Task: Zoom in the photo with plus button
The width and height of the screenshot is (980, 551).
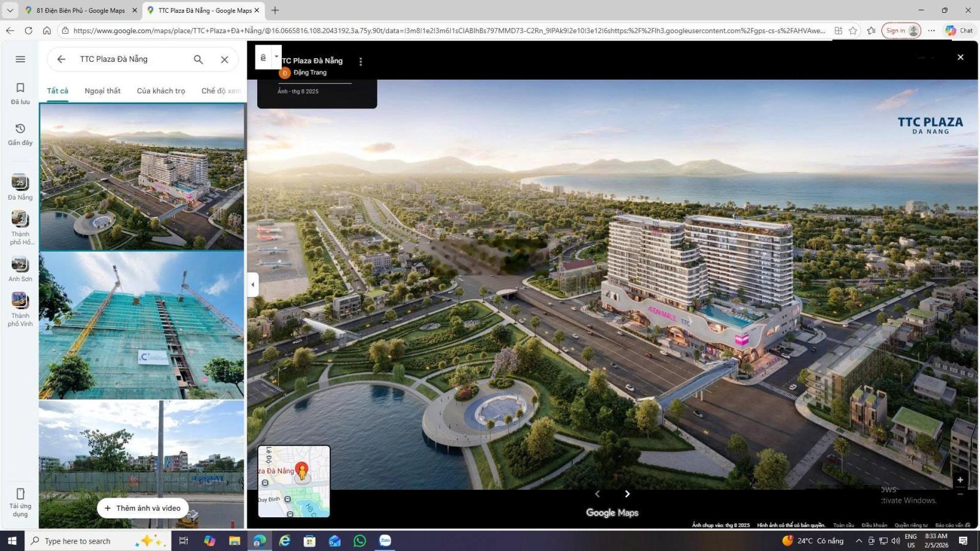Action: [960, 480]
